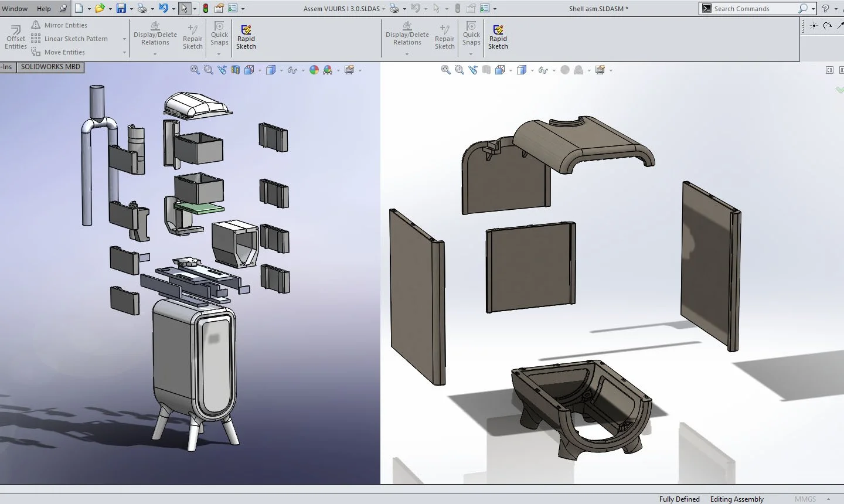844x504 pixels.
Task: Click Offset Entities button
Action: coord(16,38)
